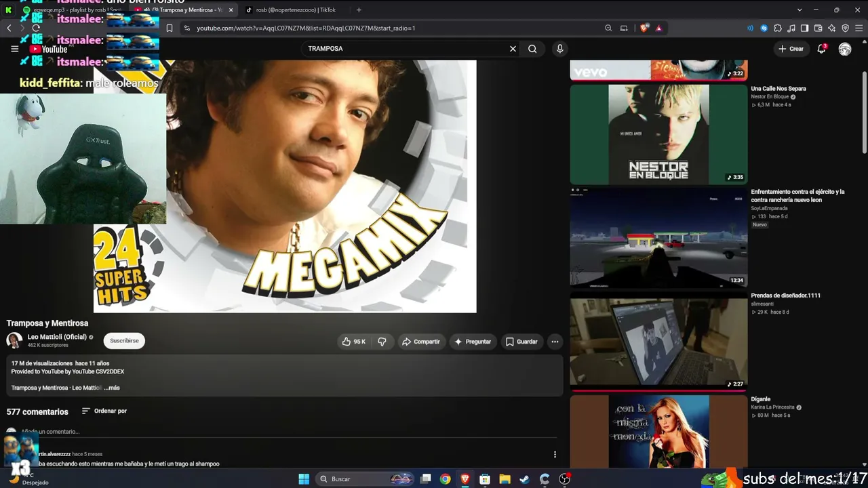The image size is (868, 488).
Task: Close the Tramposa y Mentirosa tab
Action: (x=231, y=10)
